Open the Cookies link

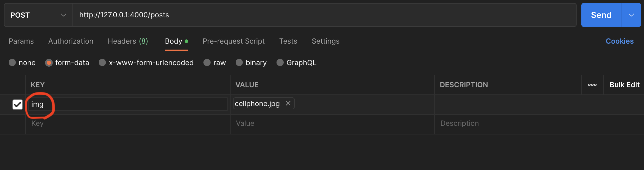click(620, 41)
